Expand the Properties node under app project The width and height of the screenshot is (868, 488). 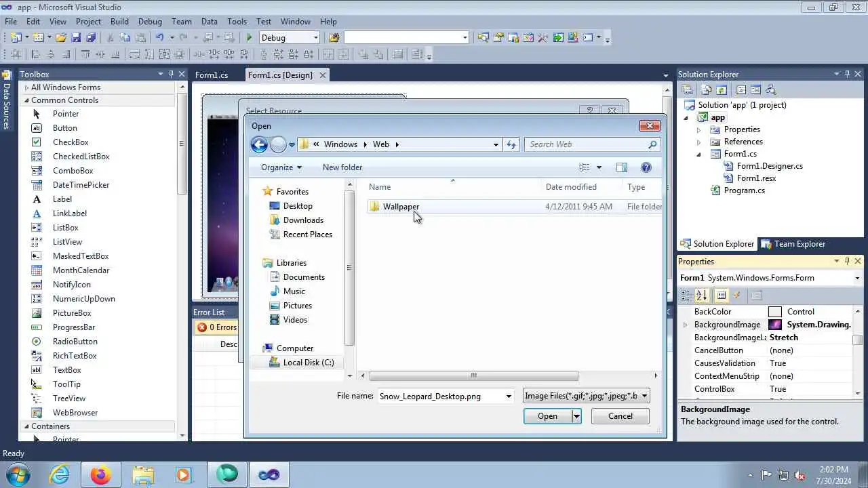pos(699,129)
